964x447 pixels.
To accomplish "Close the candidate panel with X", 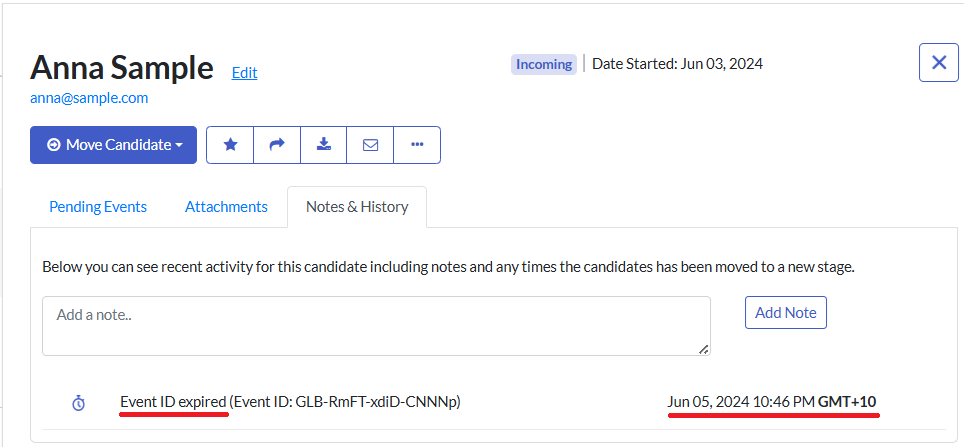I will [938, 63].
